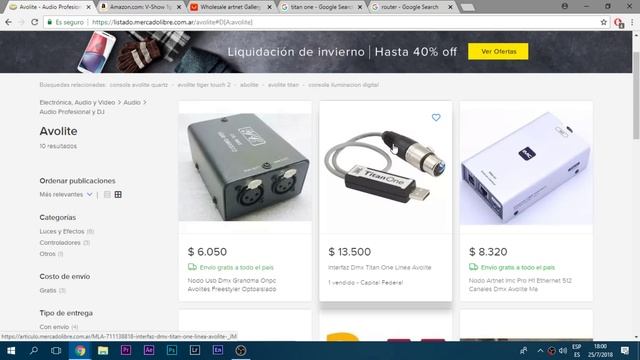
Task: Open Electrónica, Audio y Video breadcrumb
Action: (77, 102)
